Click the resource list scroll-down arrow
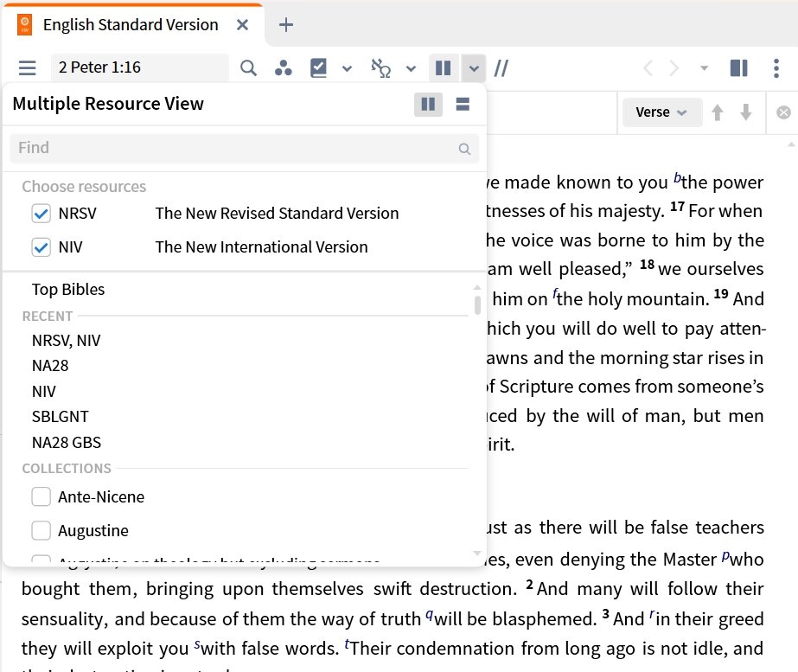 click(x=477, y=554)
